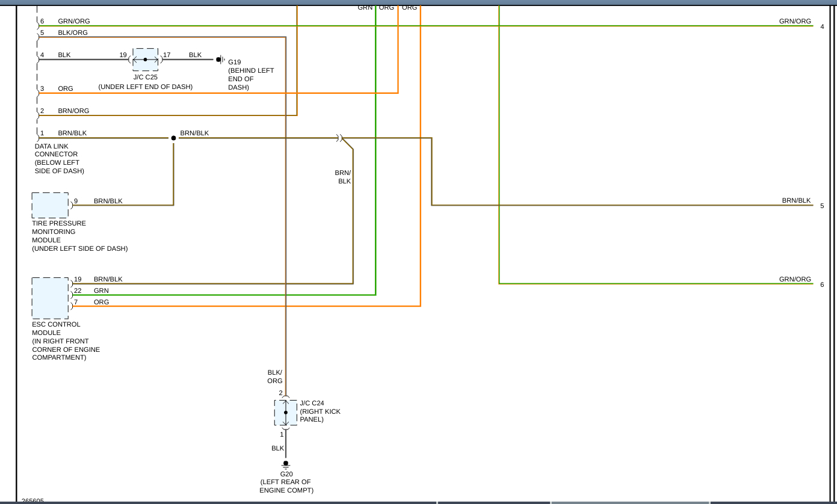Click continuation number 5 at right edge

pos(822,206)
